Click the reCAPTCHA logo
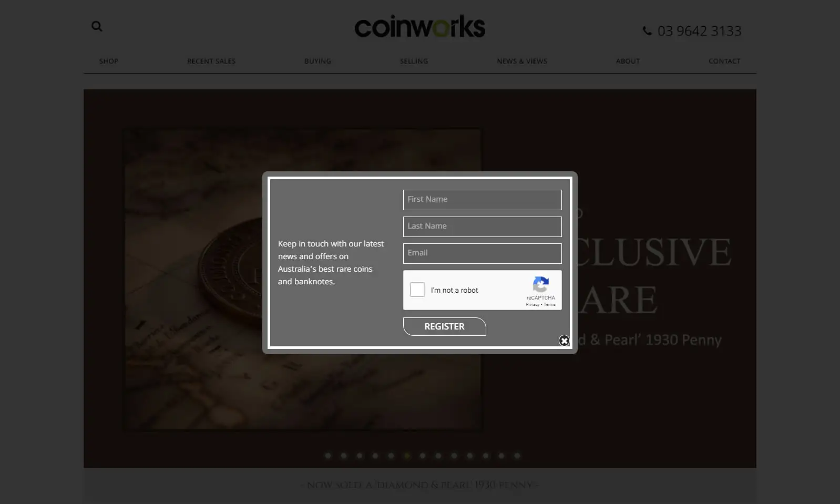 [540, 285]
